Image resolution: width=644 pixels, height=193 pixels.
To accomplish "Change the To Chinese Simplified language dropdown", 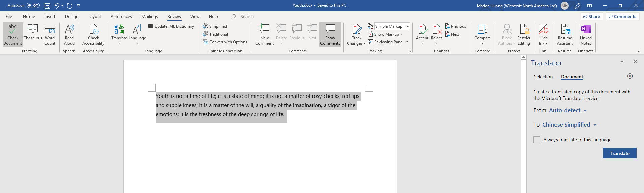I will point(569,125).
